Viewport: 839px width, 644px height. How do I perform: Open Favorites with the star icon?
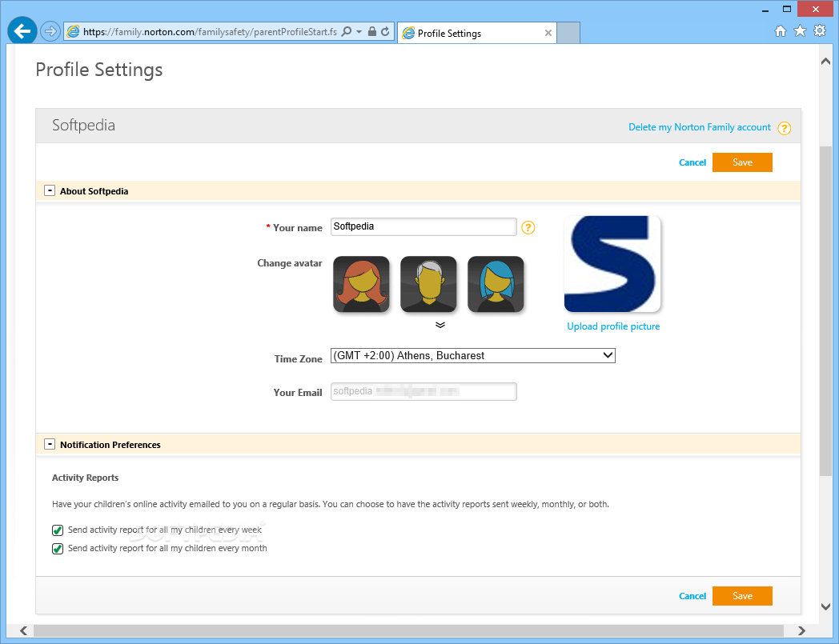[x=800, y=31]
